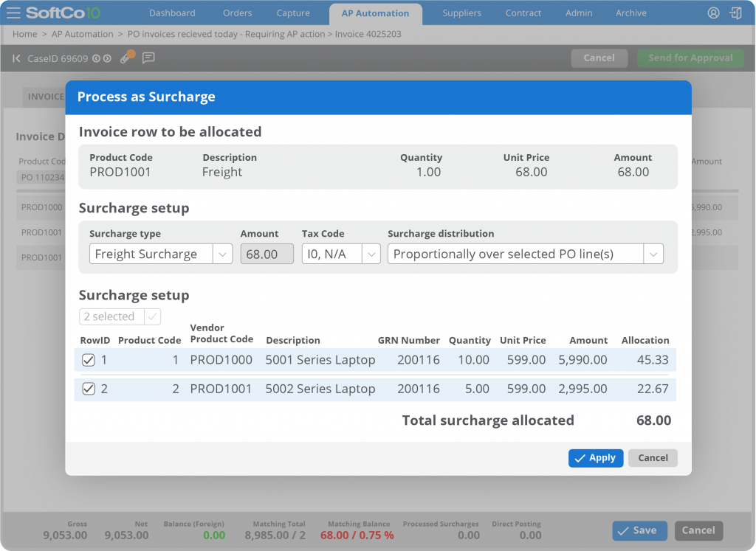756x551 pixels.
Task: Open the hamburger menu icon
Action: [13, 13]
